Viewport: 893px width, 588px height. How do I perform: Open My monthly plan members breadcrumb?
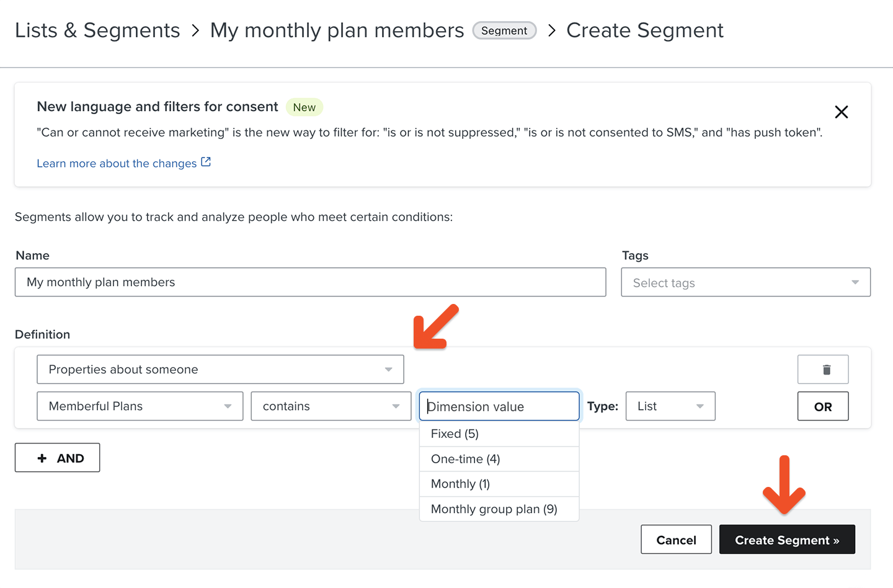tap(337, 30)
